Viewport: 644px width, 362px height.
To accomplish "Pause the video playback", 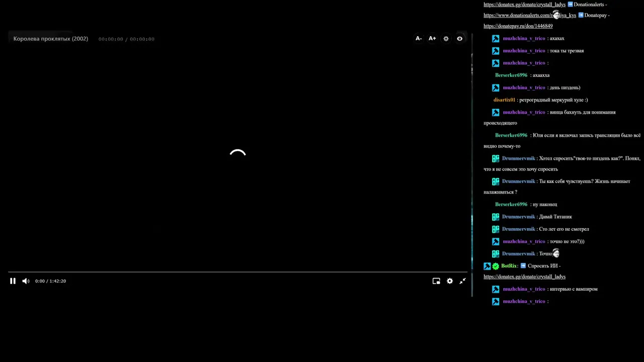I will coord(13,281).
